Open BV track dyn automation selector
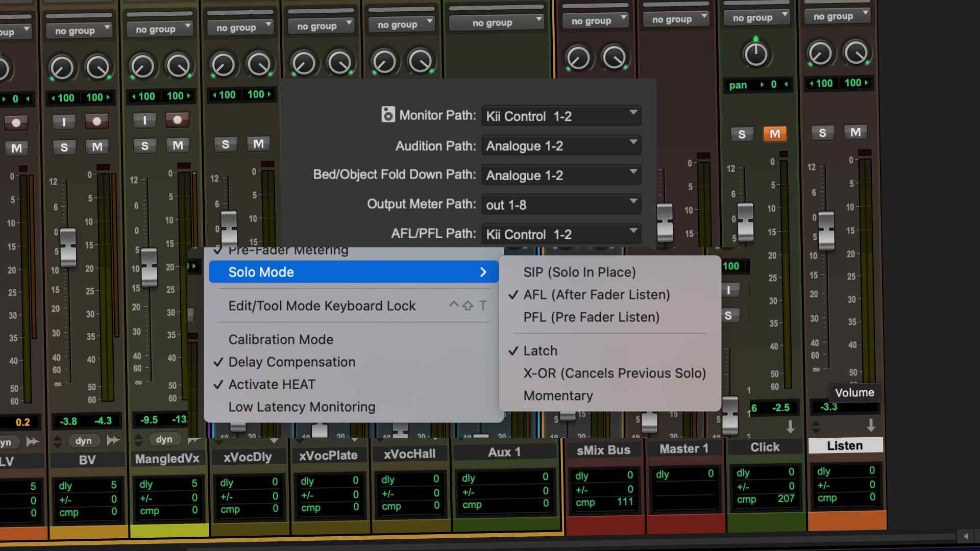The image size is (980, 551). (x=84, y=441)
